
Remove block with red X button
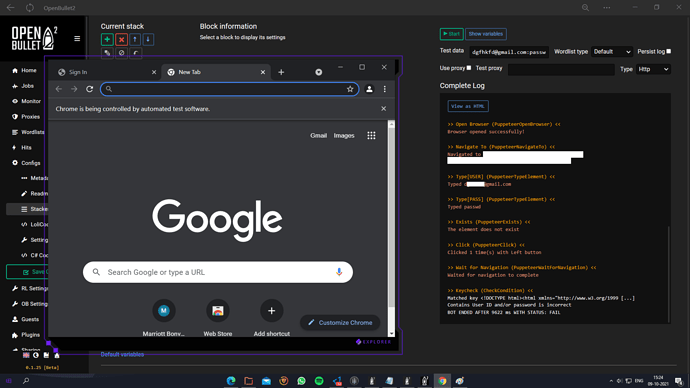coord(121,40)
